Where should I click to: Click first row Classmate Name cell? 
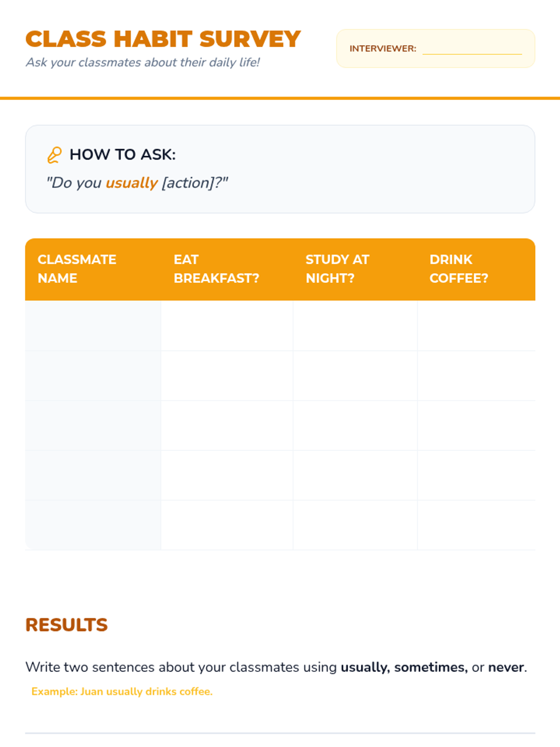click(x=93, y=325)
